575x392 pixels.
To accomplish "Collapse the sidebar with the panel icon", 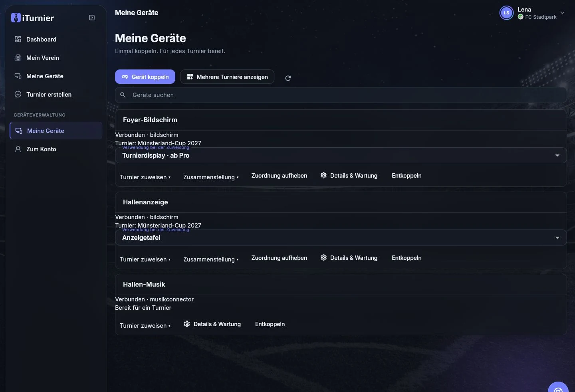I will click(92, 18).
